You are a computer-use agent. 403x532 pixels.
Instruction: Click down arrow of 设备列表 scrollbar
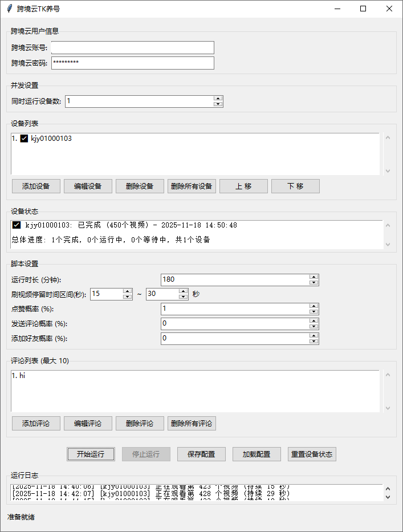(x=388, y=171)
